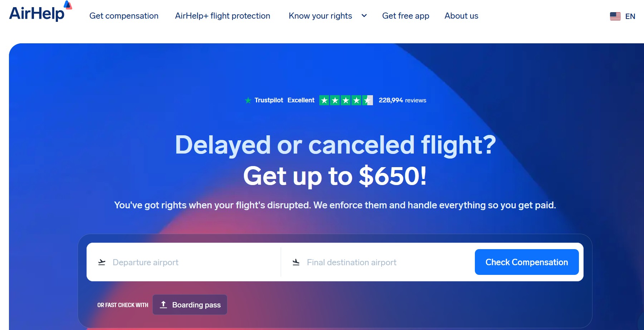The height and width of the screenshot is (330, 644).
Task: Open the 228,994 reviews link
Action: click(x=402, y=100)
